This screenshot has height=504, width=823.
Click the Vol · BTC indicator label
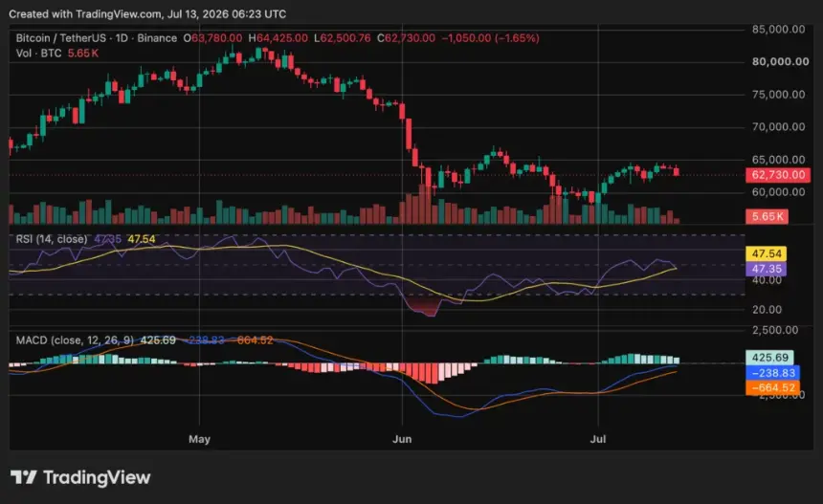coord(38,53)
